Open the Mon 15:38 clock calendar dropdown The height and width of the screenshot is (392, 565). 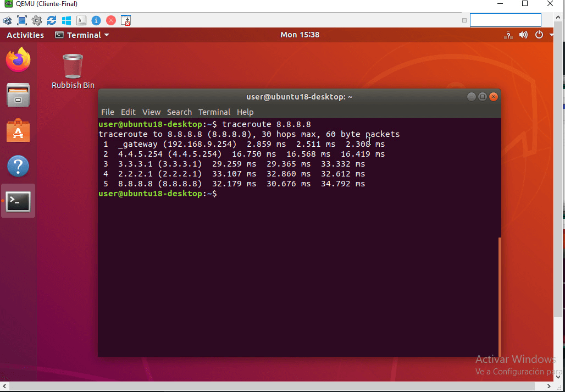300,35
